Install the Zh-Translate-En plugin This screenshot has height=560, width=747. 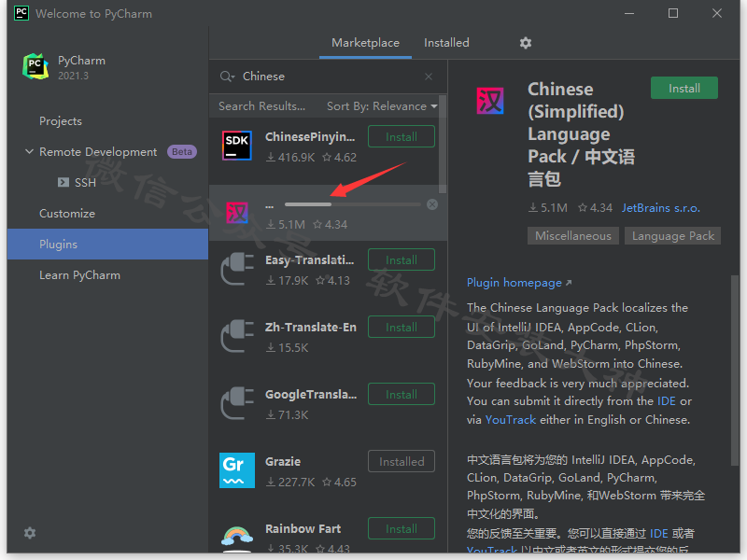click(x=402, y=328)
